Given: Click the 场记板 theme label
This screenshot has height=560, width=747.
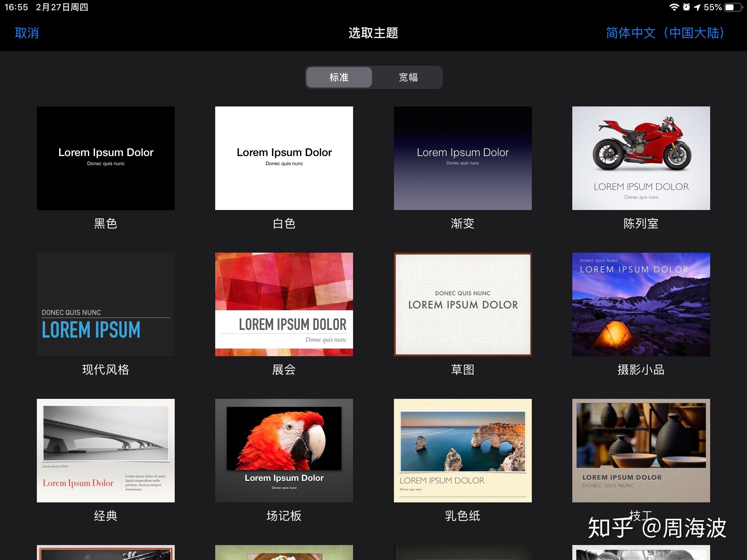Looking at the screenshot, I should (284, 516).
